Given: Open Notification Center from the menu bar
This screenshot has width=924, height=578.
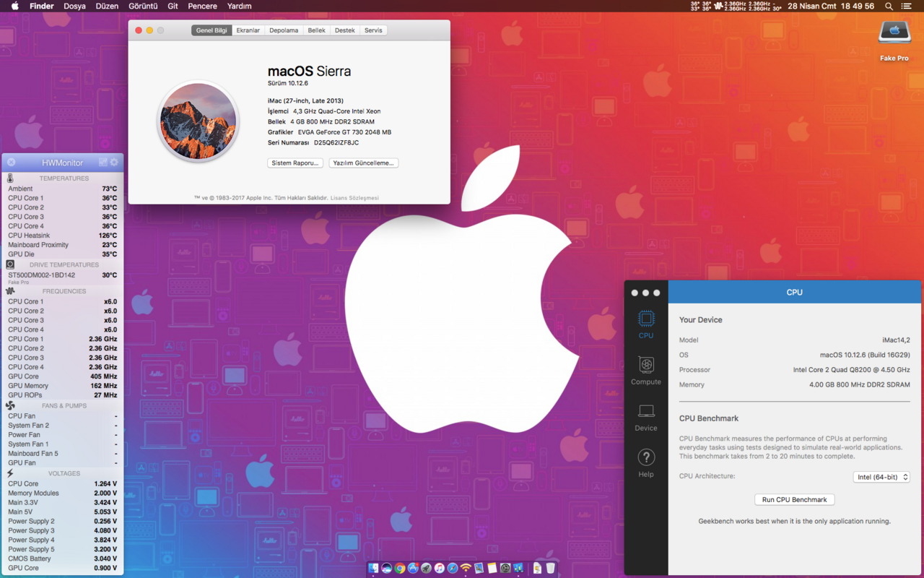Looking at the screenshot, I should pos(907,6).
